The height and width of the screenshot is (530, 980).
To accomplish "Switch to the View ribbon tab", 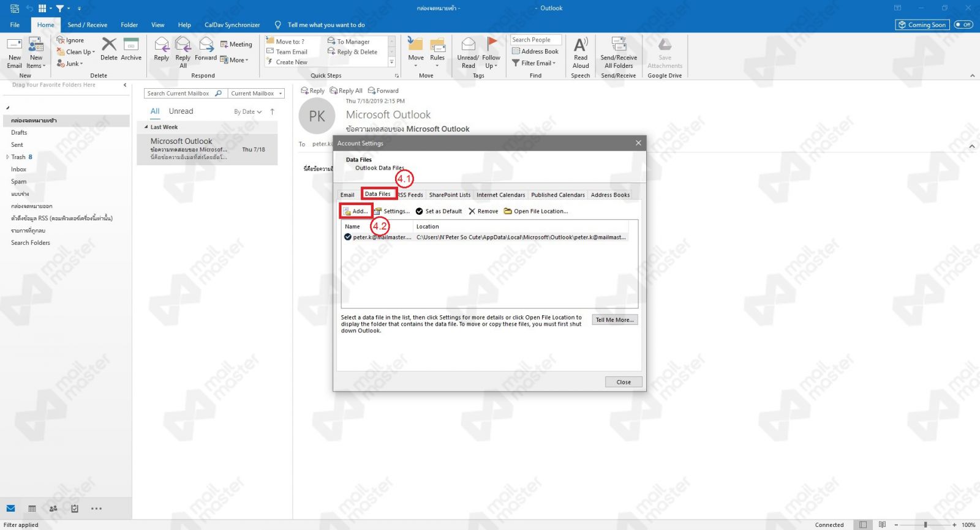I will tap(158, 25).
